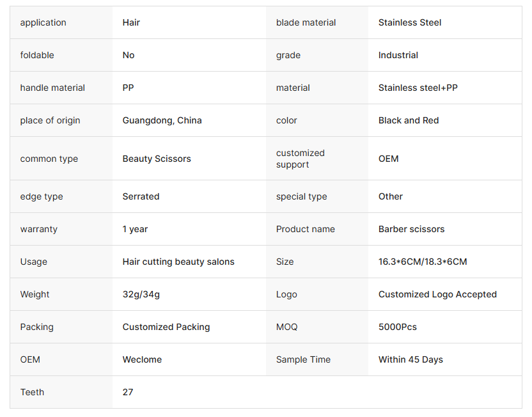Select the 'Barber scissors' product name

coord(411,229)
